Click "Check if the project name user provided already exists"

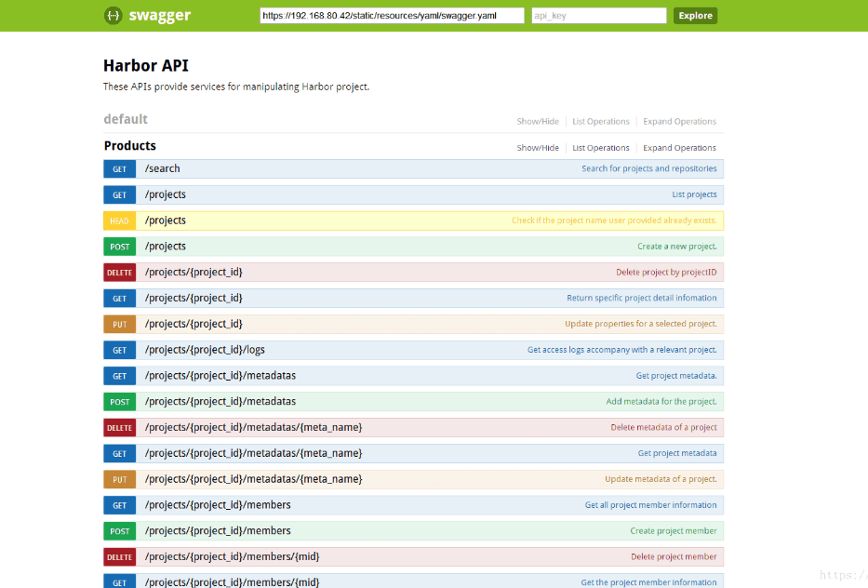pos(614,220)
